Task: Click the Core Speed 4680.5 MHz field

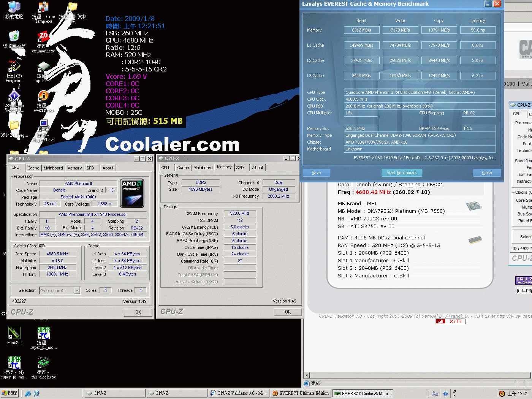Action: pos(57,254)
